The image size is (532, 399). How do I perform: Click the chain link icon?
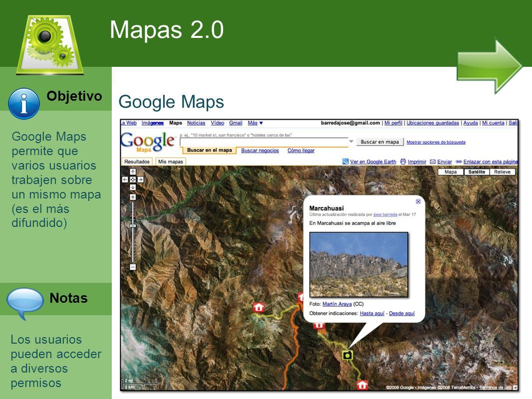pos(459,162)
